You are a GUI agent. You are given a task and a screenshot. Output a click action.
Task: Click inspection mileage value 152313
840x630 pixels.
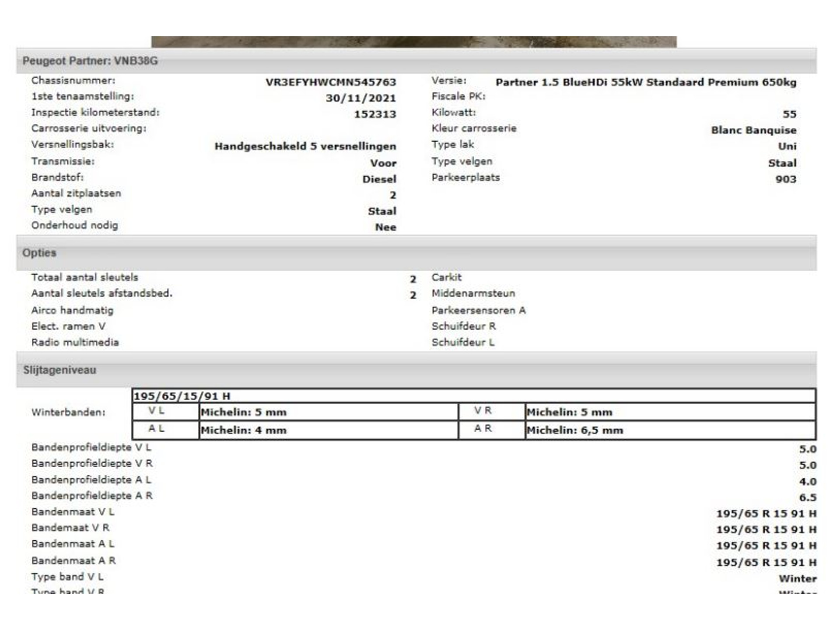point(375,114)
